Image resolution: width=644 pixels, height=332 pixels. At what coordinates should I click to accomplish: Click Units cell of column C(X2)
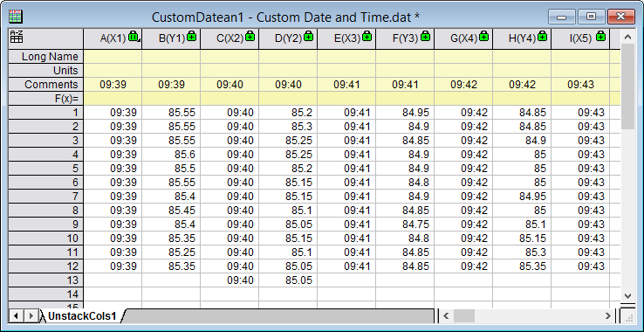pos(230,71)
